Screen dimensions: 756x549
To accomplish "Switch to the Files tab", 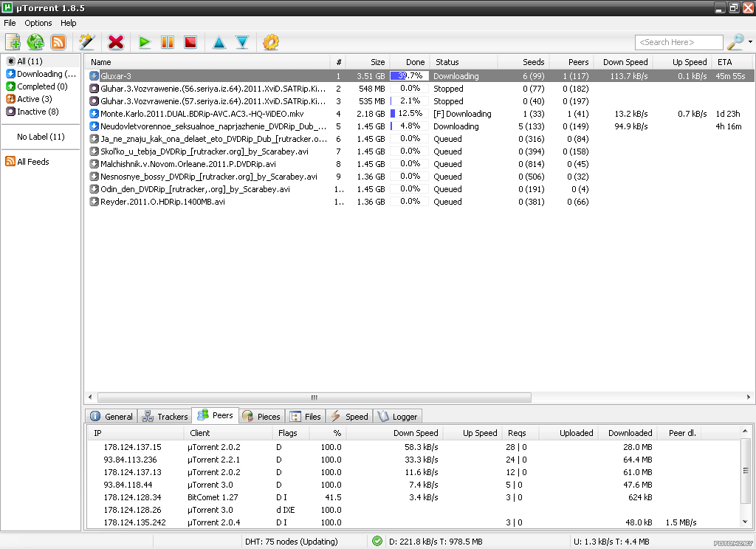I will (x=306, y=416).
